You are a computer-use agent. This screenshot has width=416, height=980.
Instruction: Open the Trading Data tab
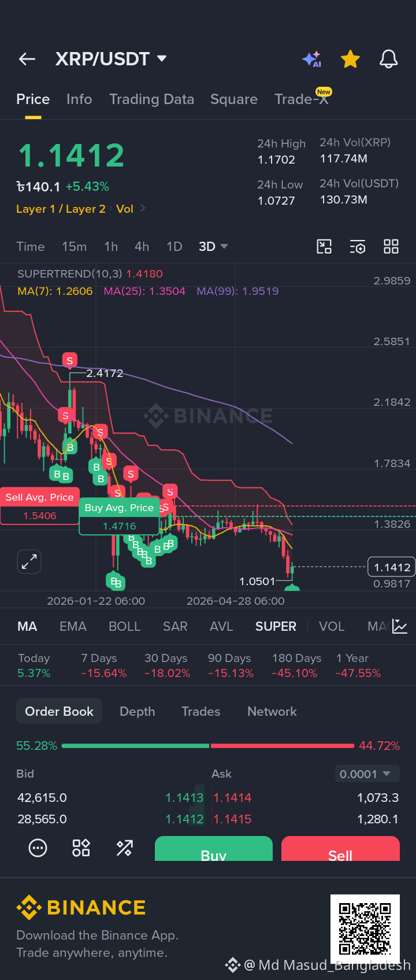click(152, 99)
